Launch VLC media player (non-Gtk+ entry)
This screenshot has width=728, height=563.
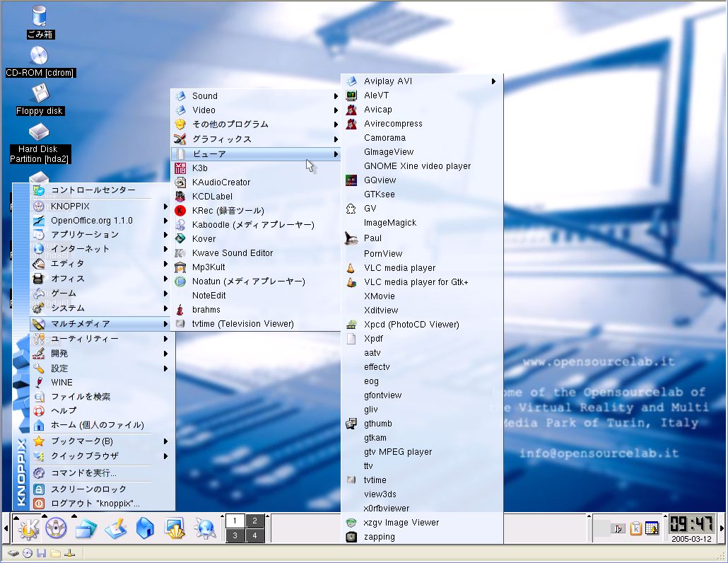point(422,268)
